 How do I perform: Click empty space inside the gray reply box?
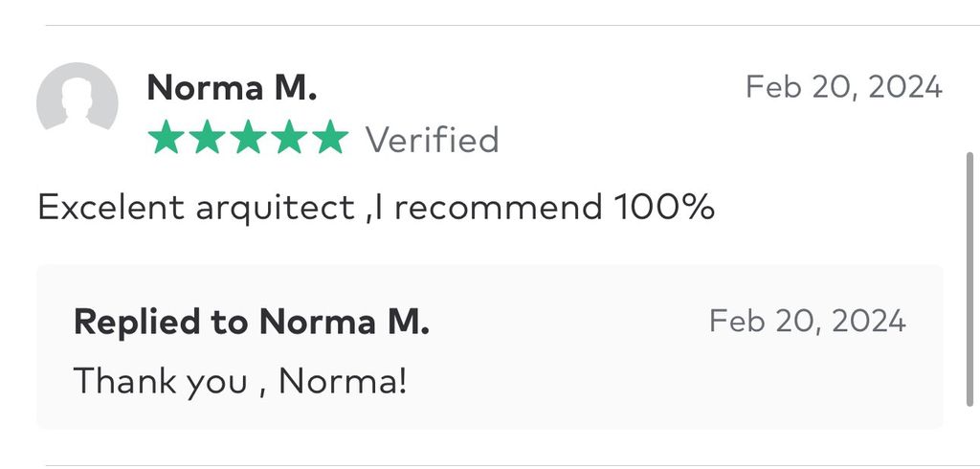670,383
